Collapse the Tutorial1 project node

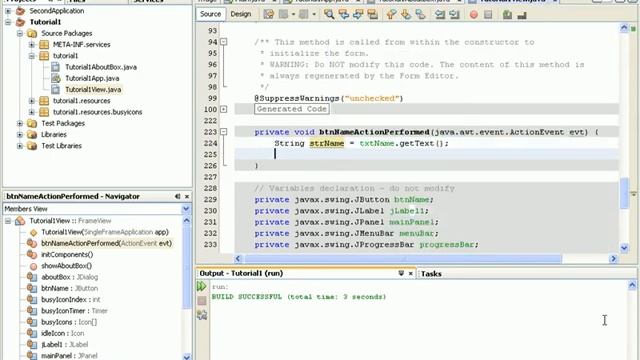[x=8, y=22]
